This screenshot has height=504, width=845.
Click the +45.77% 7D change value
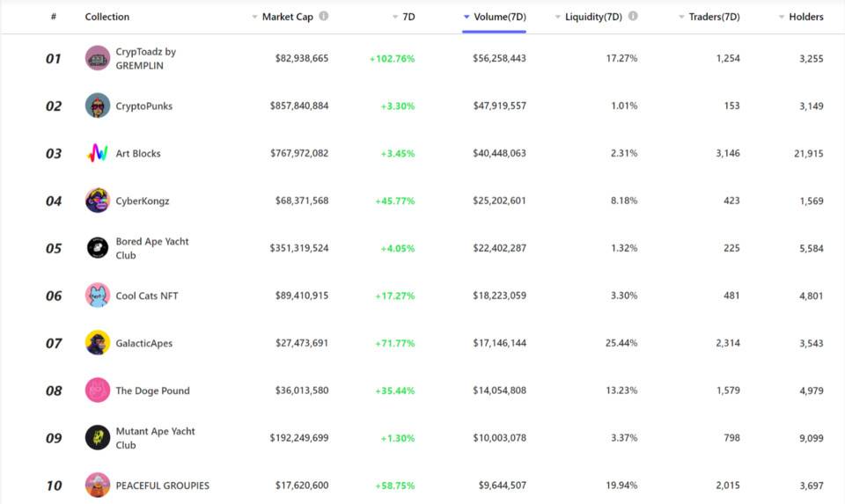coord(395,201)
